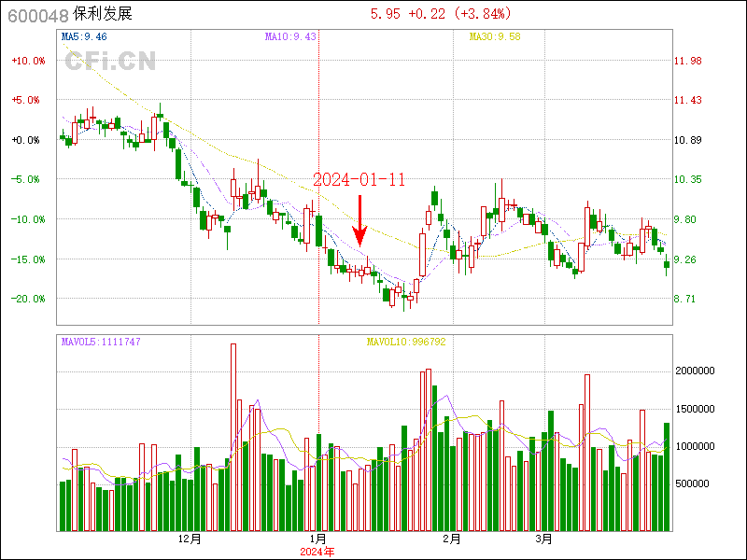Image resolution: width=747 pixels, height=560 pixels.
Task: Click the stock code 600048
Action: (x=35, y=15)
